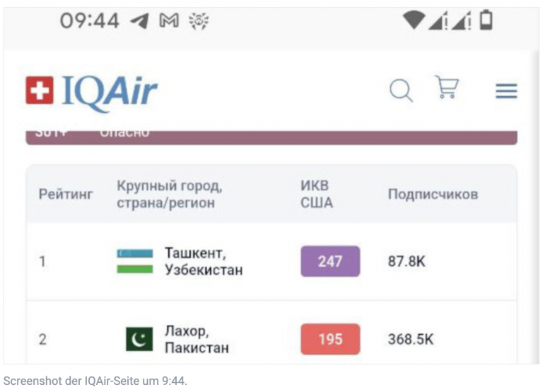Click the Uzbekistan flag icon
This screenshot has width=543, height=392.
pos(134,261)
